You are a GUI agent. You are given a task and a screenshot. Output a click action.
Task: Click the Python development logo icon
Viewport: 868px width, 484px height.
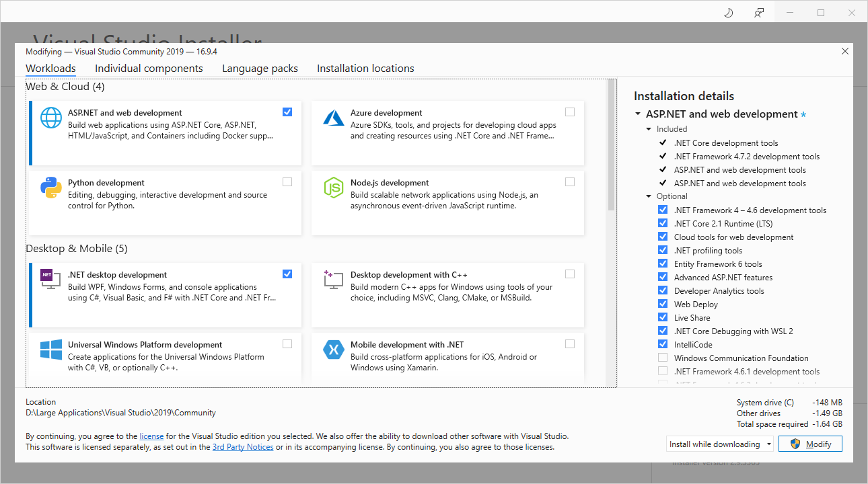click(51, 188)
